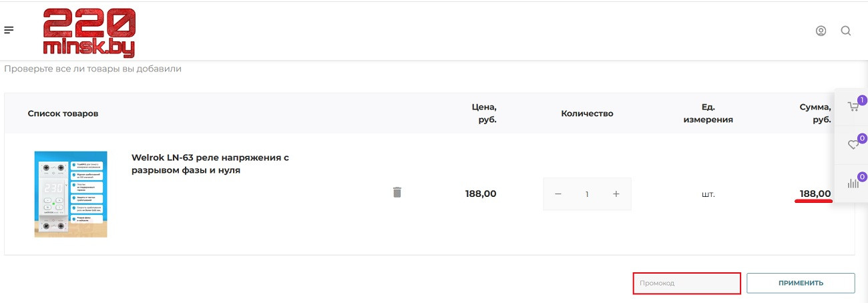The height and width of the screenshot is (303, 868).
Task: Click the Цена, руб. column header
Action: (x=483, y=113)
